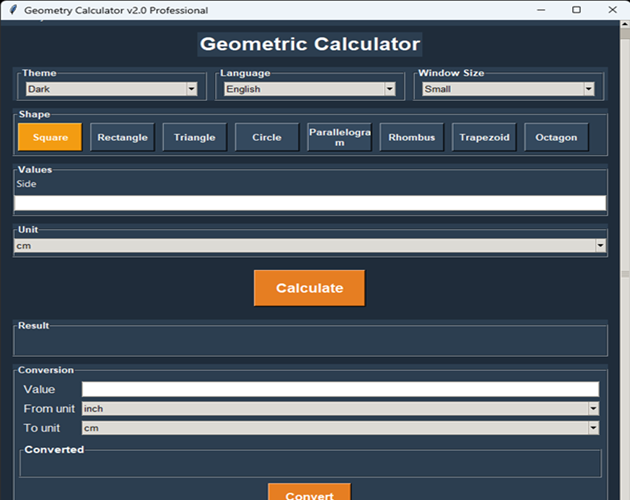This screenshot has height=500, width=630.
Task: Open the To unit dropdown showing cm
Action: point(340,428)
